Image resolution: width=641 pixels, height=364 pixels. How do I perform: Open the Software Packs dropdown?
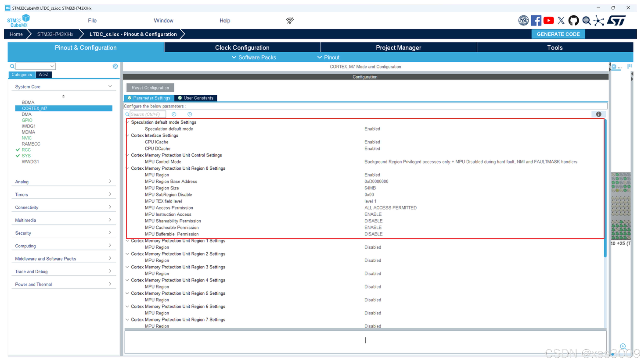click(254, 57)
